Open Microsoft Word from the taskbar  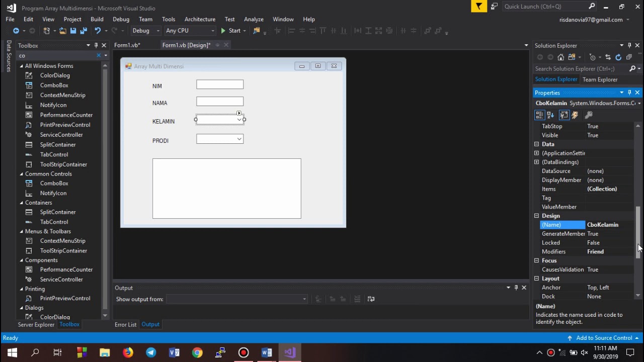tap(267, 352)
